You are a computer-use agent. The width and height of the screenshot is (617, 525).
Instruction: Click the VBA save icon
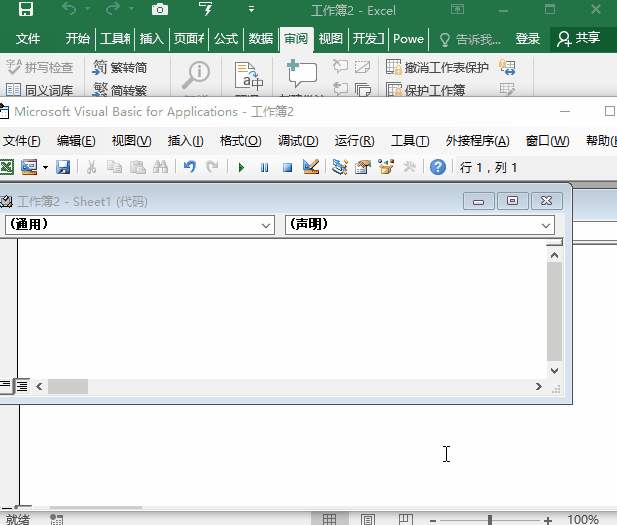pos(63,167)
